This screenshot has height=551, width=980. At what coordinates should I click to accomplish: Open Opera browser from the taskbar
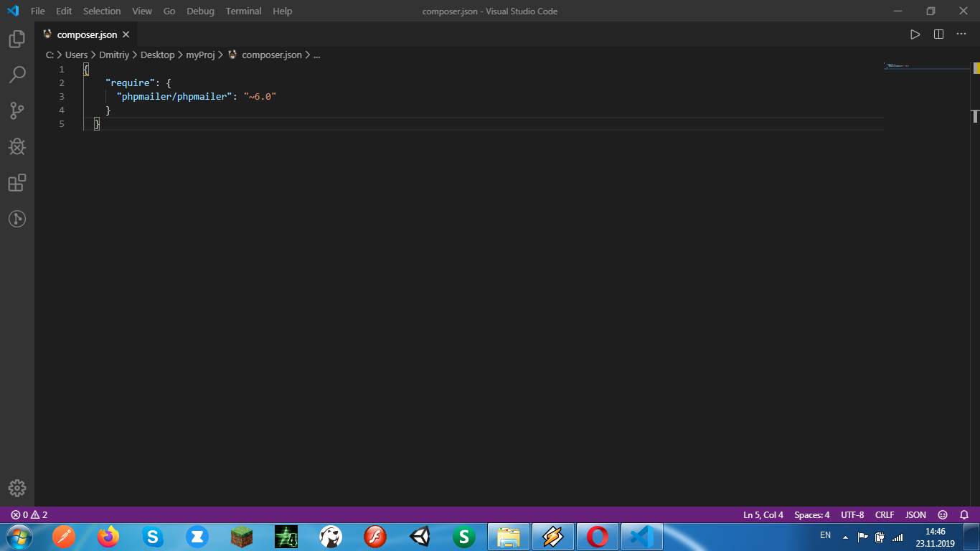tap(598, 536)
